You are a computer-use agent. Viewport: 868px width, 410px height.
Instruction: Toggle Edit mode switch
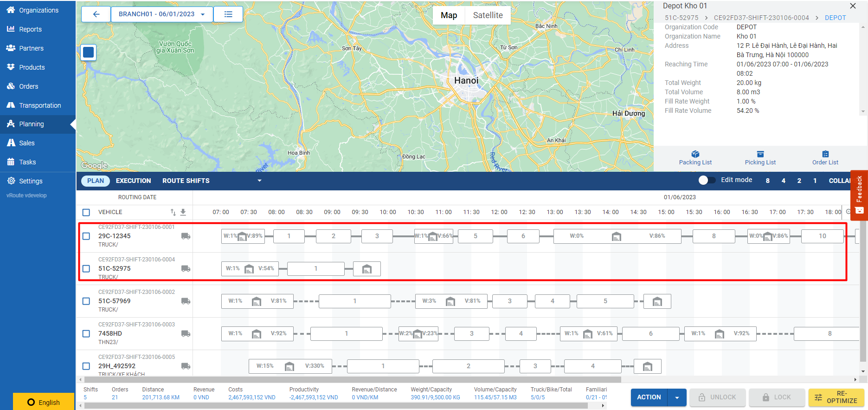click(707, 180)
